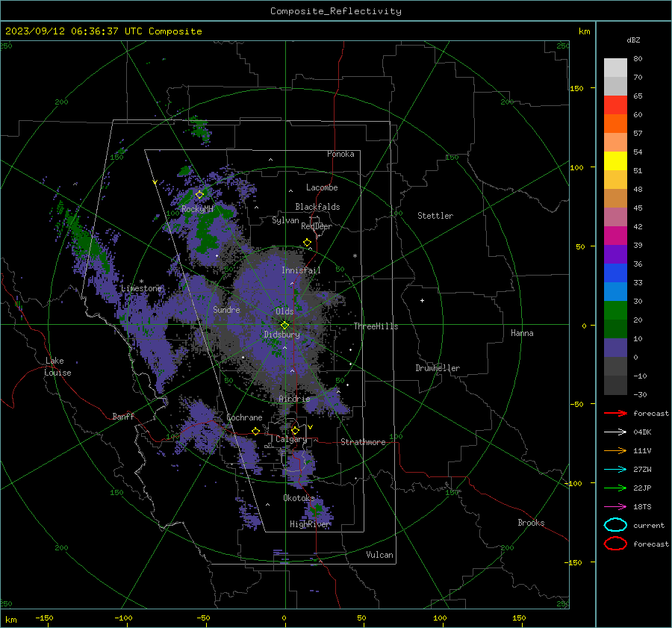Click the 18TS legend label

pyautogui.click(x=642, y=507)
